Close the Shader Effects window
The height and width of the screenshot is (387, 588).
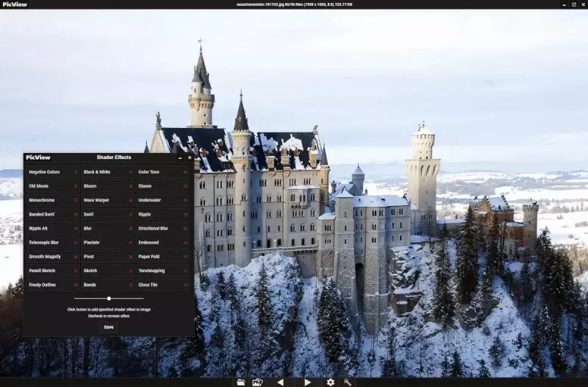pos(190,157)
